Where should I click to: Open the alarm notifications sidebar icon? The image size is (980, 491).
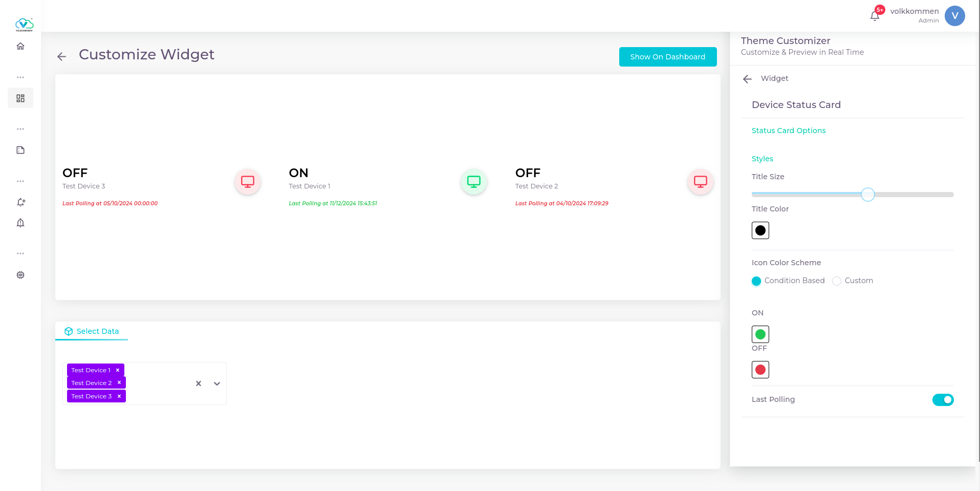(x=20, y=223)
